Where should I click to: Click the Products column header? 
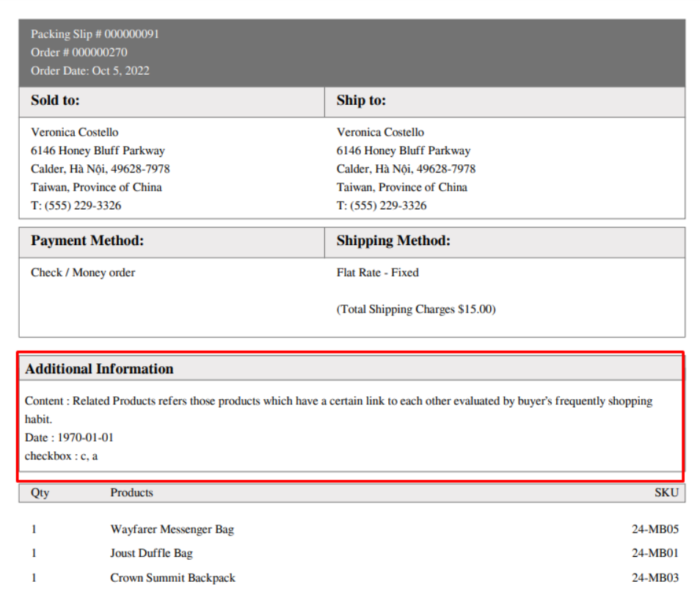pos(131,492)
